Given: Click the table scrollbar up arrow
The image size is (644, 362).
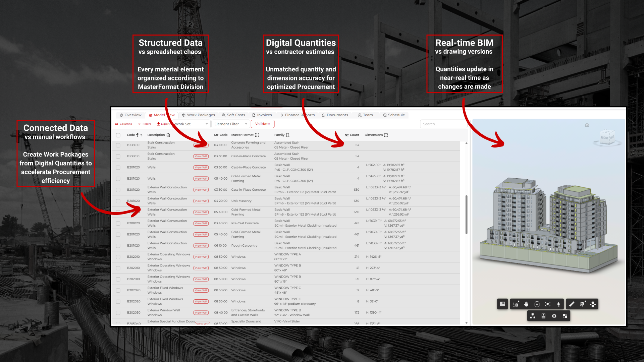Looking at the screenshot, I should 466,143.
